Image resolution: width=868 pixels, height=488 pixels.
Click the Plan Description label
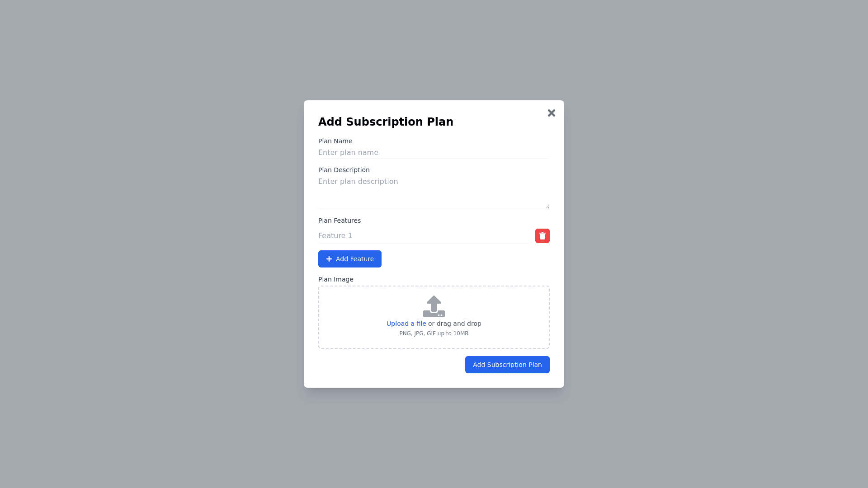344,170
